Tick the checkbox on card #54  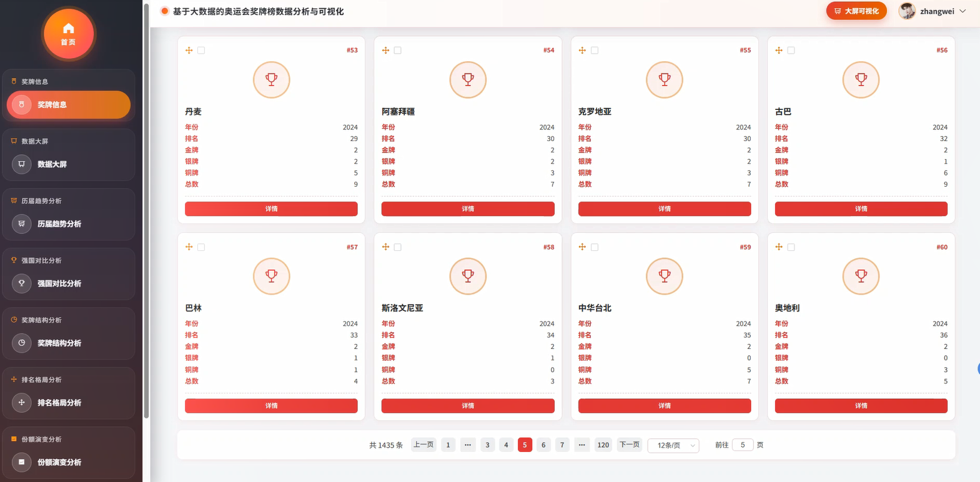click(x=398, y=50)
